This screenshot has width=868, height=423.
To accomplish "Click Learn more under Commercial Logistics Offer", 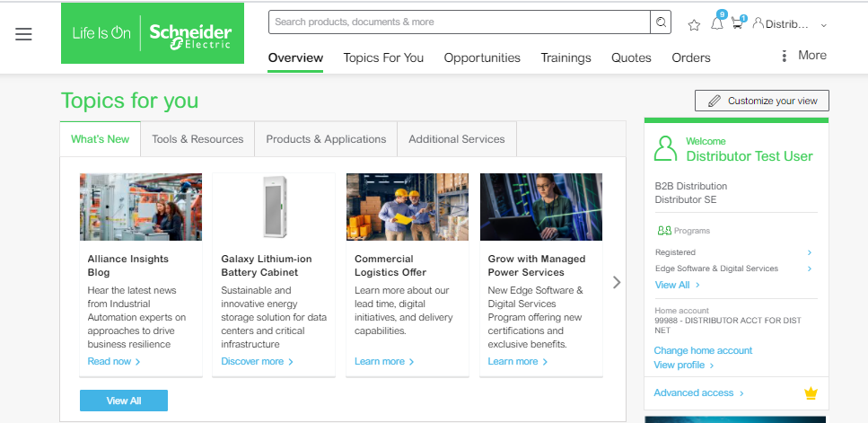I will point(384,362).
